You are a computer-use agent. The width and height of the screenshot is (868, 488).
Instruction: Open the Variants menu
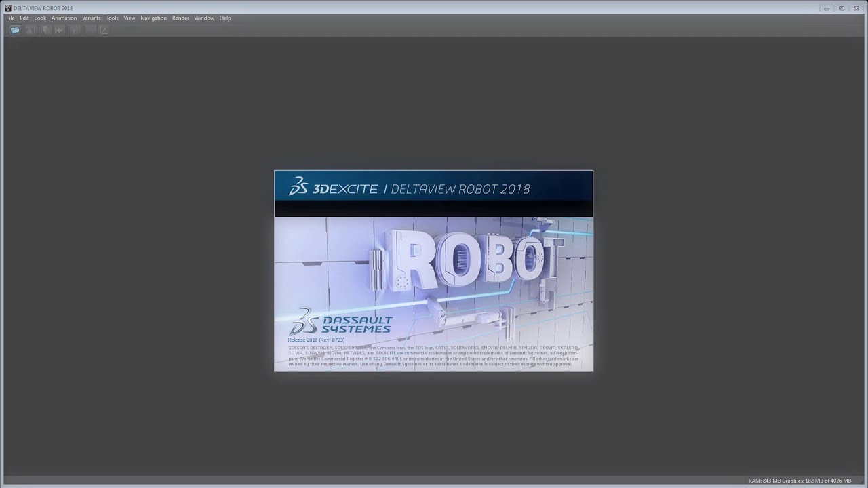click(92, 18)
